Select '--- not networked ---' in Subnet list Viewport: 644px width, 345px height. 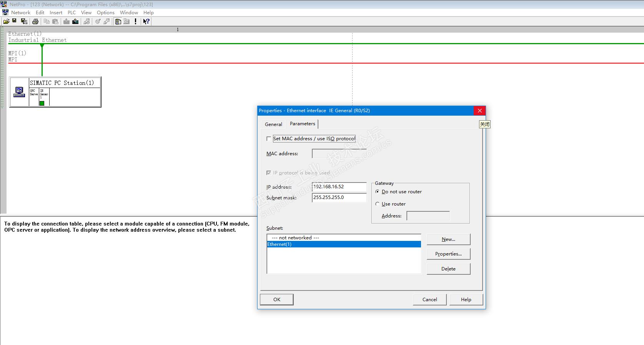tap(344, 238)
